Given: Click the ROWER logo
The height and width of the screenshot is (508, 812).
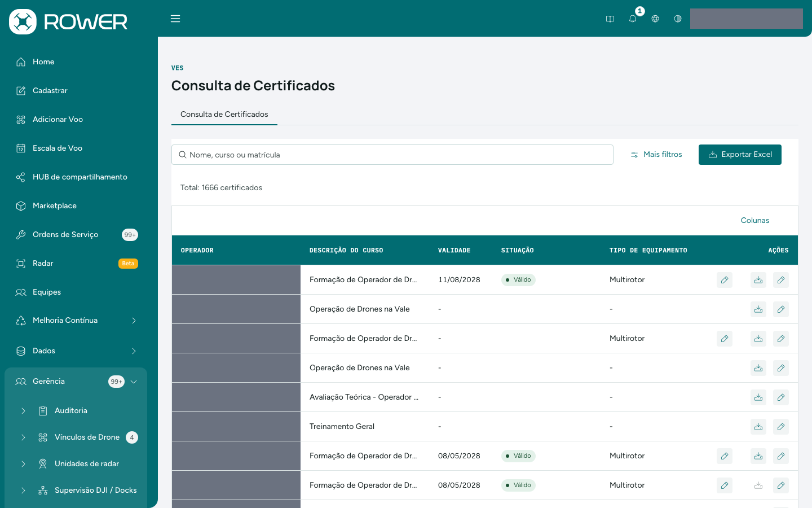Looking at the screenshot, I should (68, 21).
